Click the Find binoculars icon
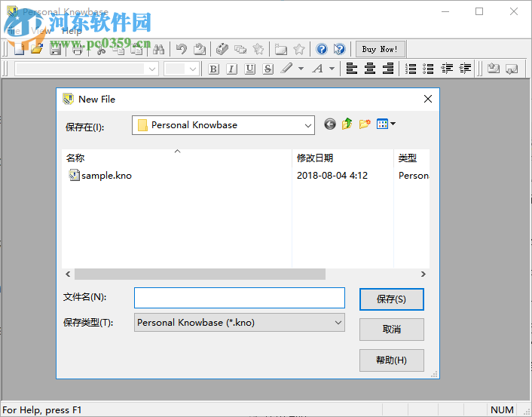The width and height of the screenshot is (532, 417). 158,49
